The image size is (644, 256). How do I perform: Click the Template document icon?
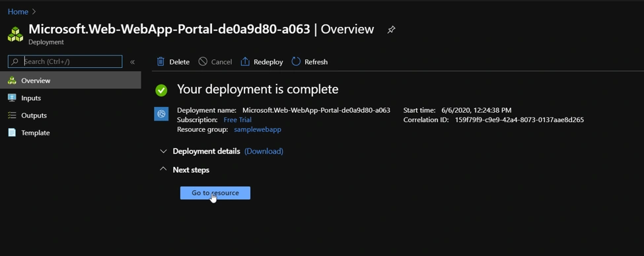tap(12, 133)
